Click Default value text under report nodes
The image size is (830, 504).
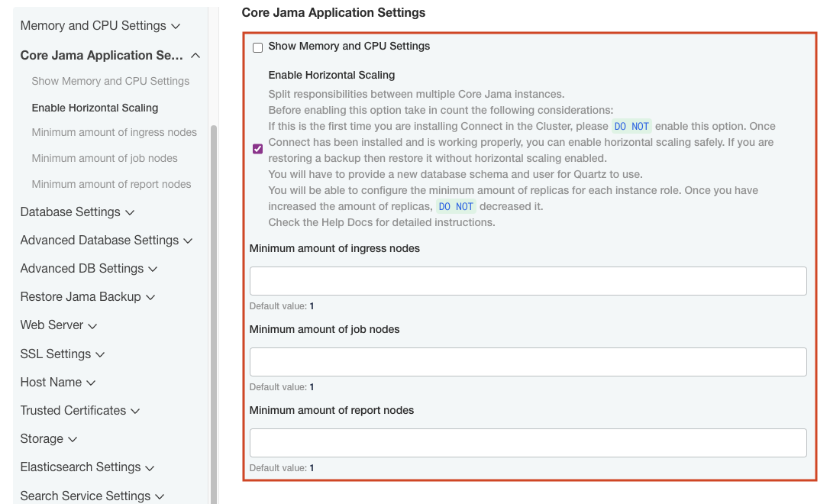282,468
